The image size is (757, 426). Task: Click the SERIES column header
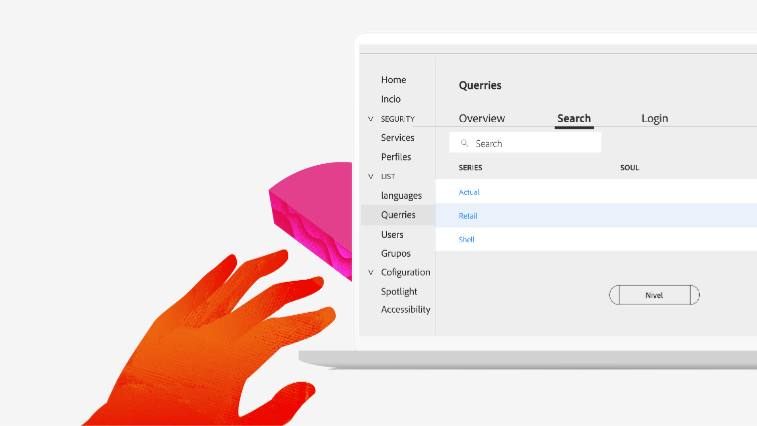470,168
